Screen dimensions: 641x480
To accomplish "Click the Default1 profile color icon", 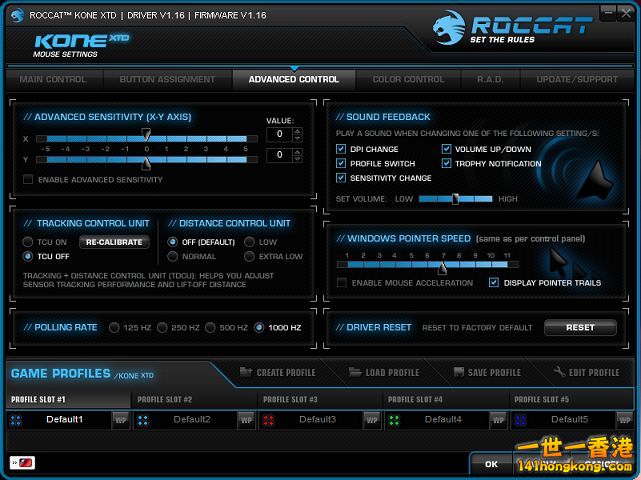I will (16, 420).
